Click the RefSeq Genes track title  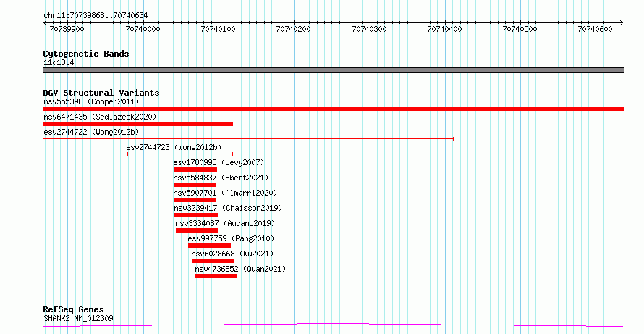[x=74, y=309]
